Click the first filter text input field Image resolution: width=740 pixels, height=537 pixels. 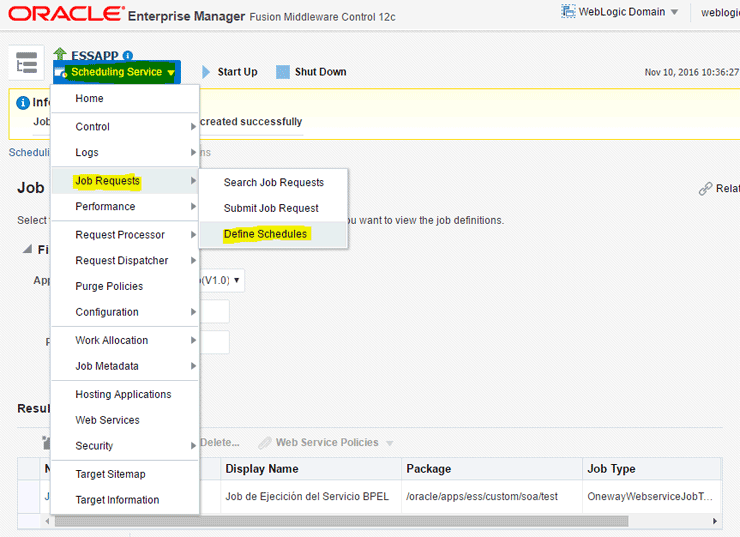click(215, 311)
